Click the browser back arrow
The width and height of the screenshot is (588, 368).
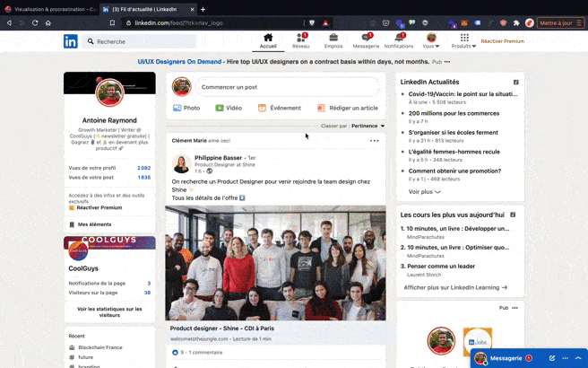coord(9,23)
